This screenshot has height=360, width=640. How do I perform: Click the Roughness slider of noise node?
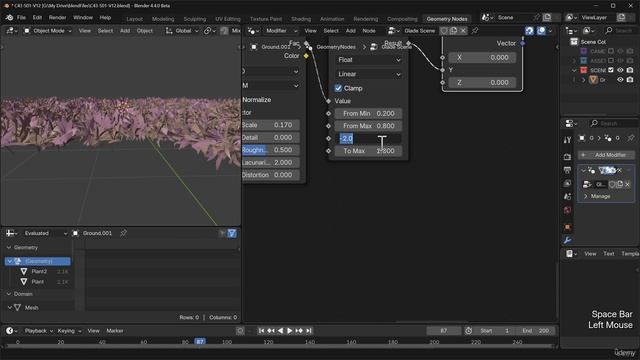click(x=271, y=150)
